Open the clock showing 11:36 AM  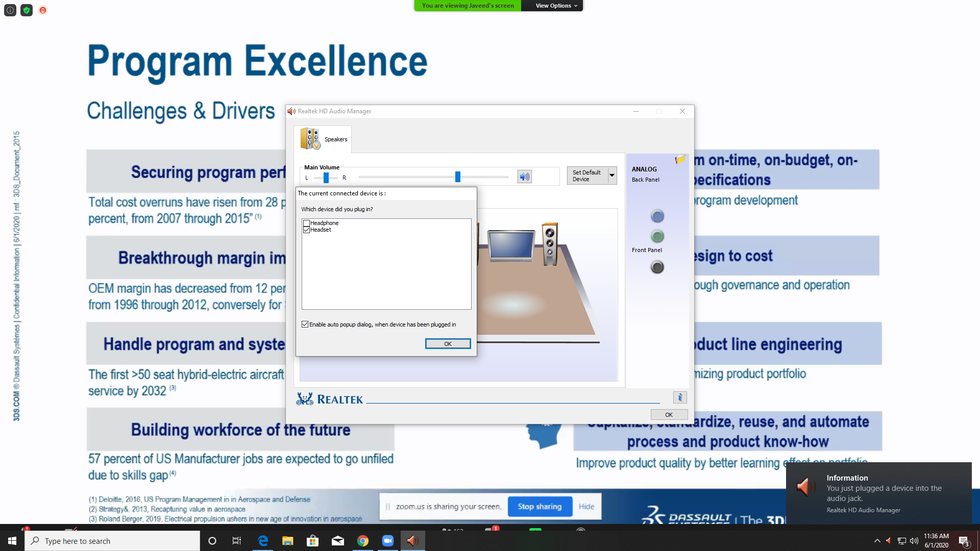936,541
